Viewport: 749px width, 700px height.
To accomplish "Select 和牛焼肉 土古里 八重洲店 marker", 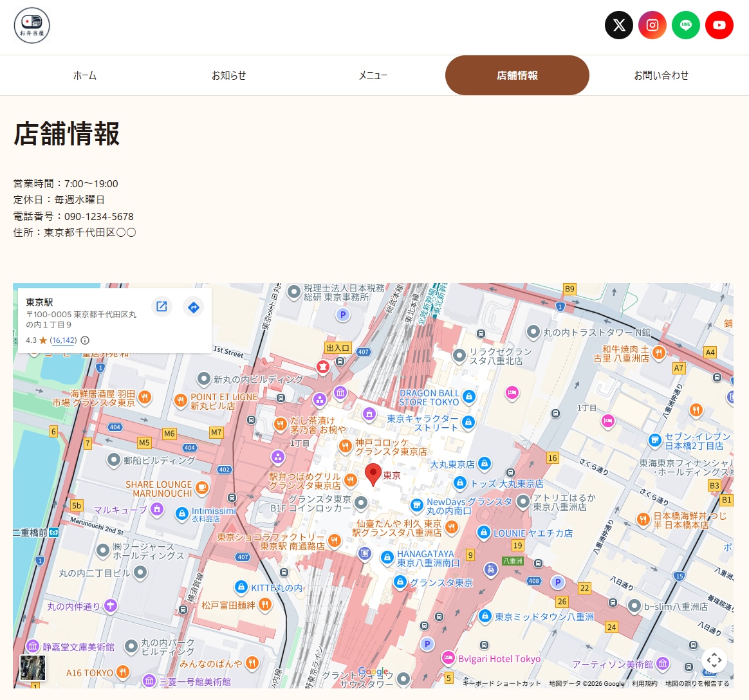I will [x=659, y=353].
